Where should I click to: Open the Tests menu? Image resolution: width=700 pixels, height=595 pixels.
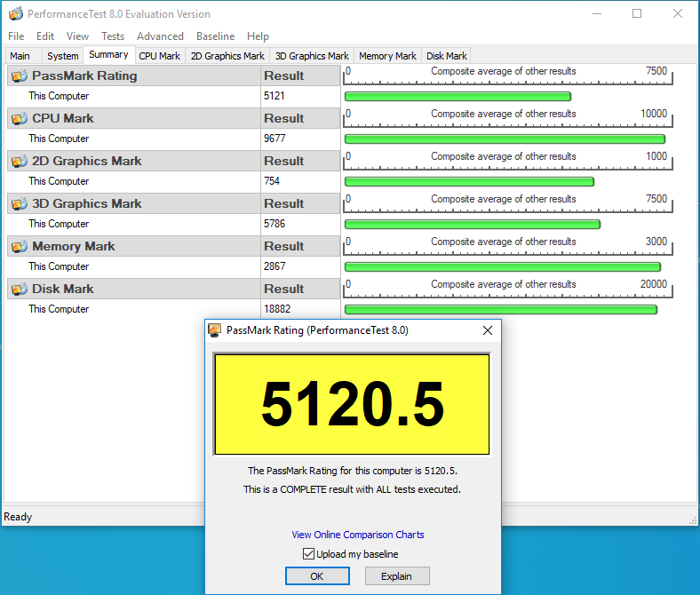pos(113,36)
